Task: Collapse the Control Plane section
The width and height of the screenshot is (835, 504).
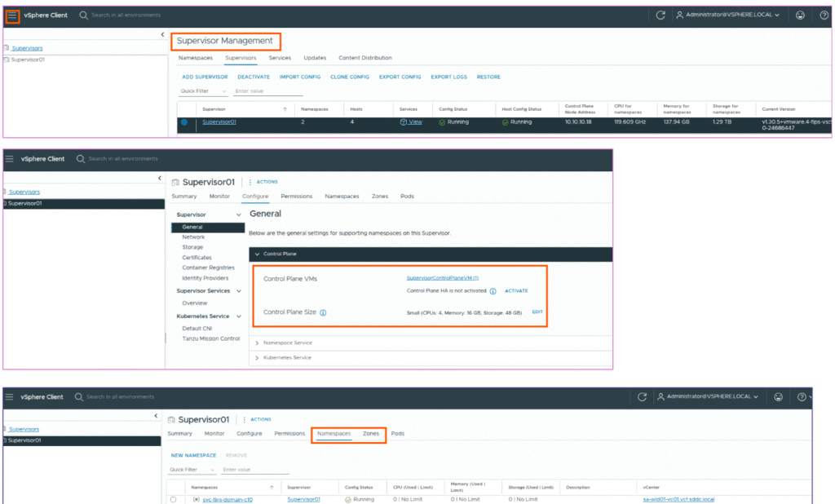Action: [257, 254]
